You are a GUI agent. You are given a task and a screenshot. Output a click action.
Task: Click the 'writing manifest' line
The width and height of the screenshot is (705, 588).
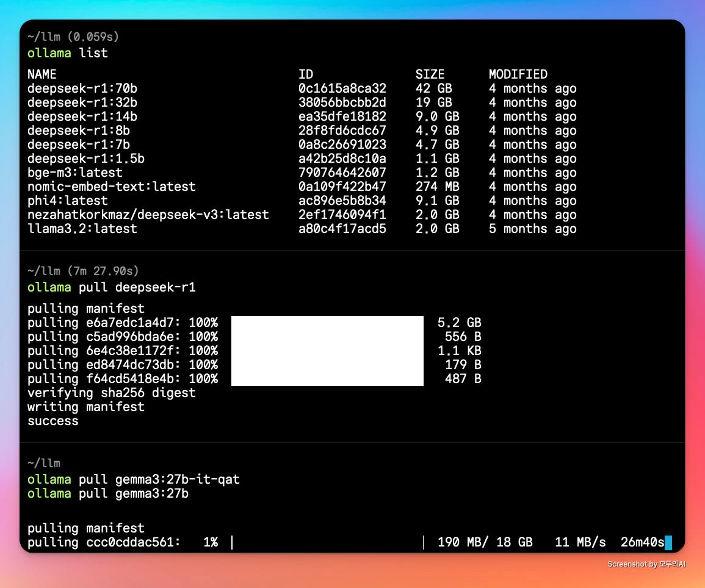click(86, 407)
